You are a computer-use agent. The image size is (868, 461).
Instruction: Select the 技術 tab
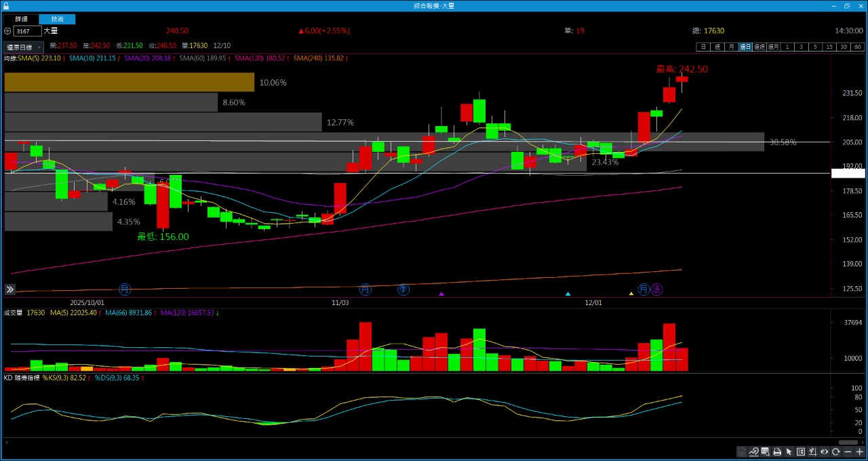point(57,19)
